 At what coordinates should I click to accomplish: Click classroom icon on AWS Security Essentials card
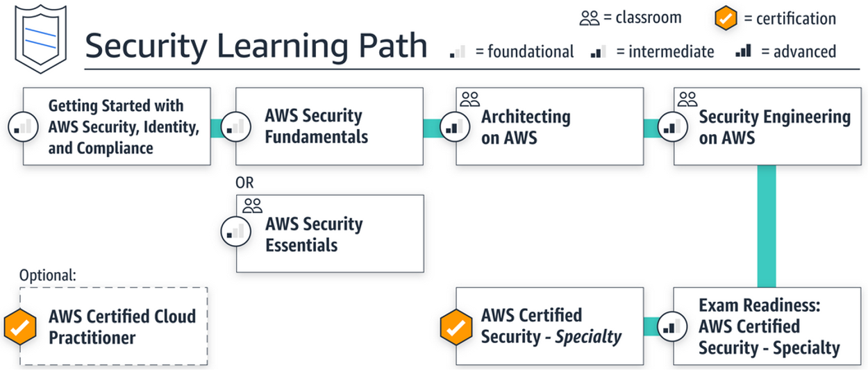253,205
